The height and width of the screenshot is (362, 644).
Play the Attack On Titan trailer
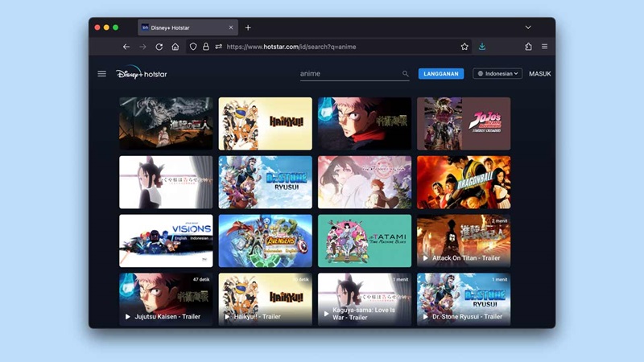point(463,240)
